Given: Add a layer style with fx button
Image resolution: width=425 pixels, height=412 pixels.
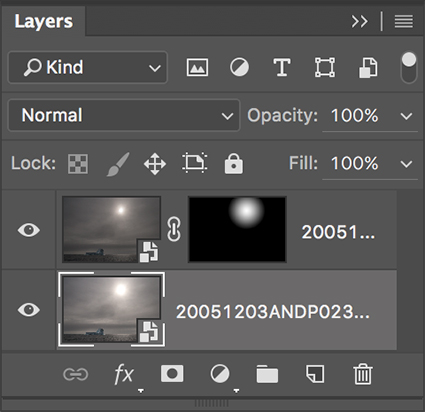Looking at the screenshot, I should tap(124, 375).
